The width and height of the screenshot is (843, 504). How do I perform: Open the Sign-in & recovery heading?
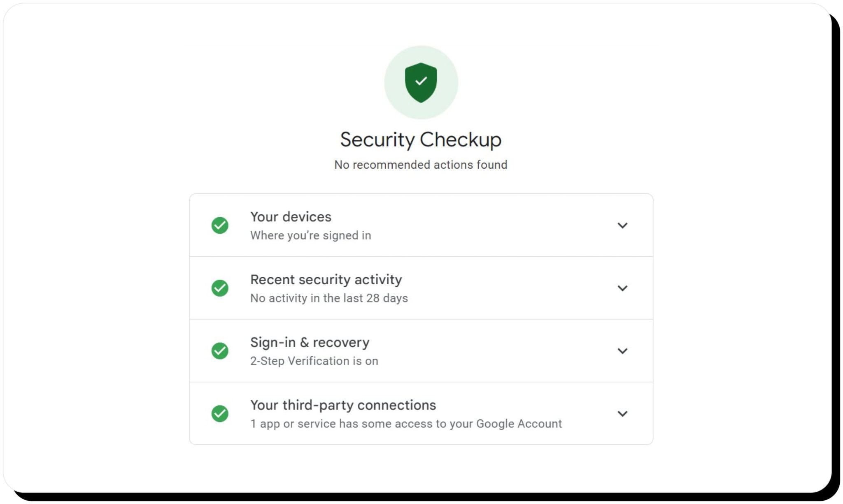click(310, 342)
